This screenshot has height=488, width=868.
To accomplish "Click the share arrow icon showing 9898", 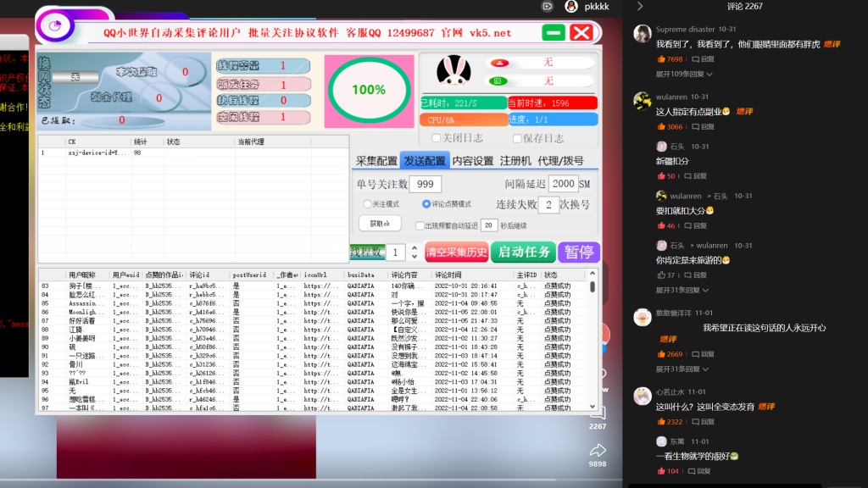I will click(x=599, y=451).
